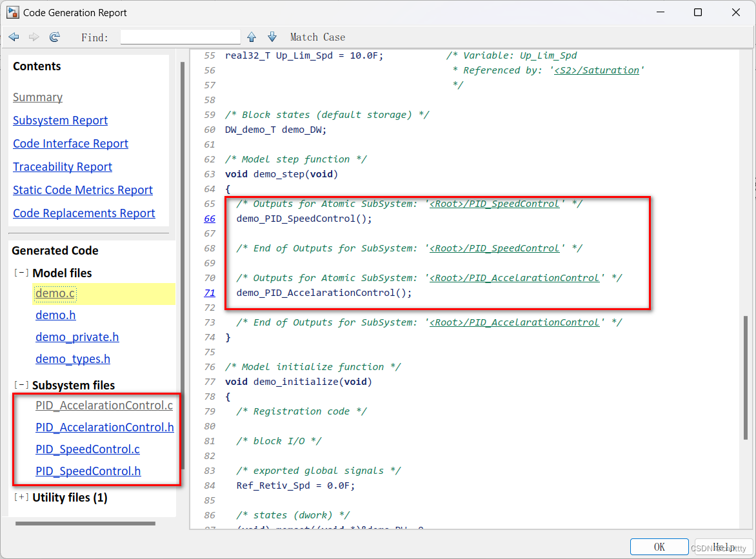Click the Contents heading
The height and width of the screenshot is (559, 756).
click(37, 66)
